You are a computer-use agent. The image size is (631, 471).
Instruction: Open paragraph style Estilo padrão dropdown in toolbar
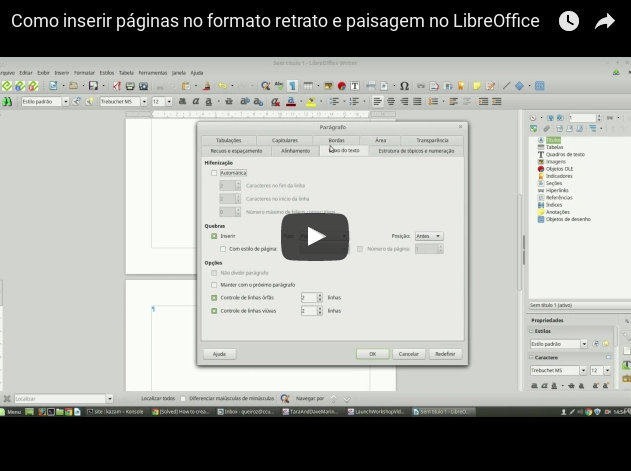point(66,101)
